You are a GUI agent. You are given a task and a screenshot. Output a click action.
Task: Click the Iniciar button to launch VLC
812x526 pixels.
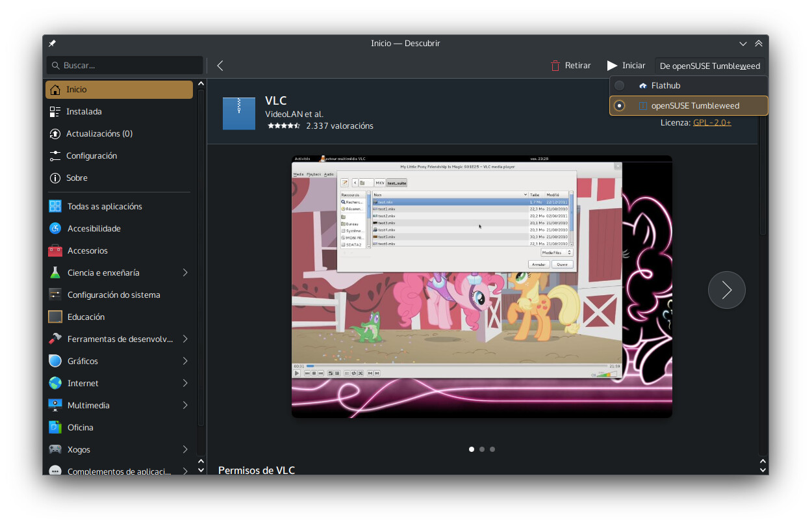[x=625, y=65]
